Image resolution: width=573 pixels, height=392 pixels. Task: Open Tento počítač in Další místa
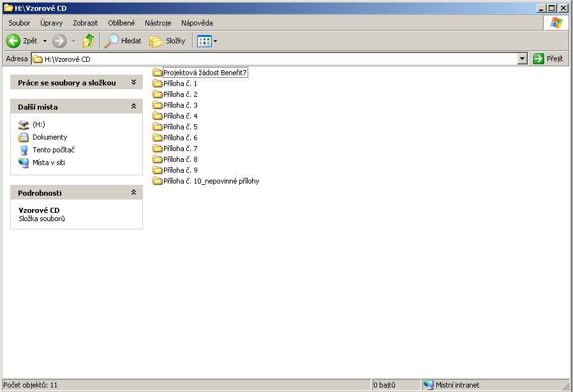(54, 150)
